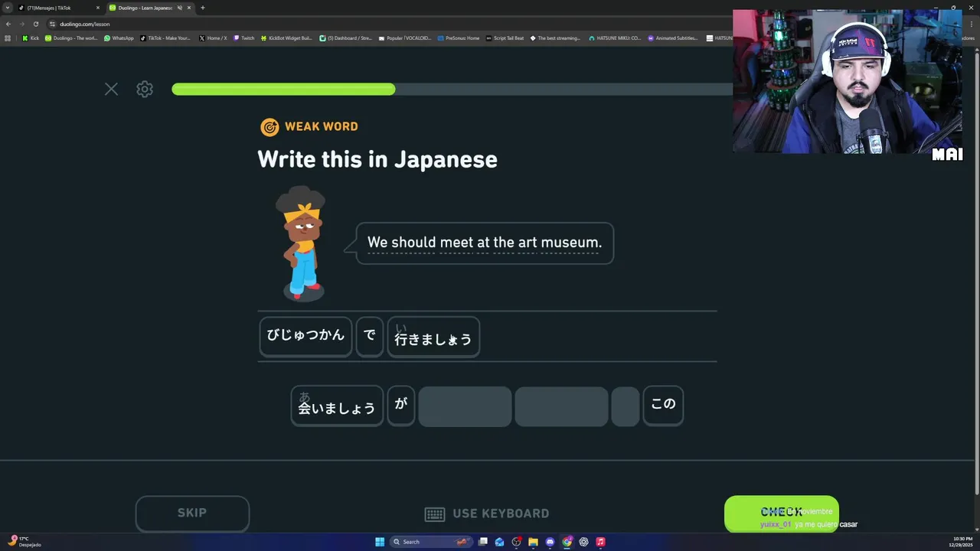
Task: Remove 行きましょう tile from the answer
Action: click(x=433, y=336)
